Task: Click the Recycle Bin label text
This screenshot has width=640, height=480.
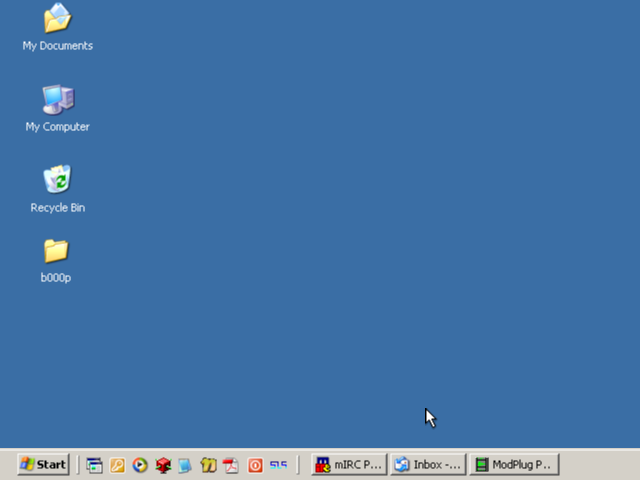Action: coord(58,207)
